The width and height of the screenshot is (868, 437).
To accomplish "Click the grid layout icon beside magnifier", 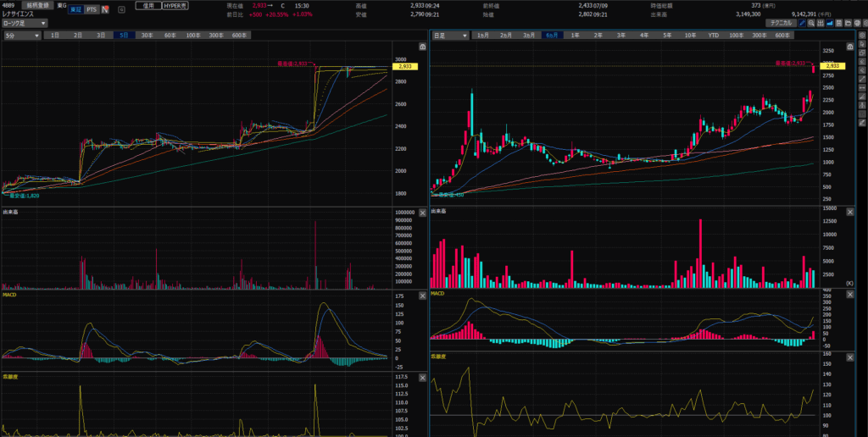I will pos(821,23).
